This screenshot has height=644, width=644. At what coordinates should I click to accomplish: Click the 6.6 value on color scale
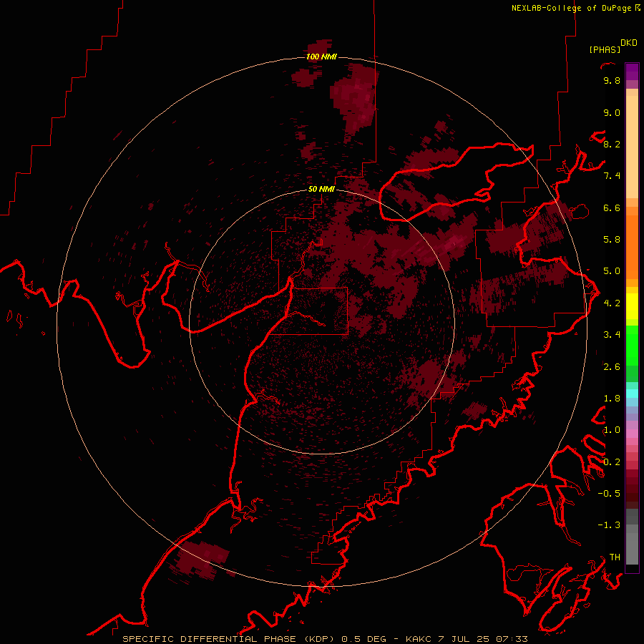(x=612, y=208)
